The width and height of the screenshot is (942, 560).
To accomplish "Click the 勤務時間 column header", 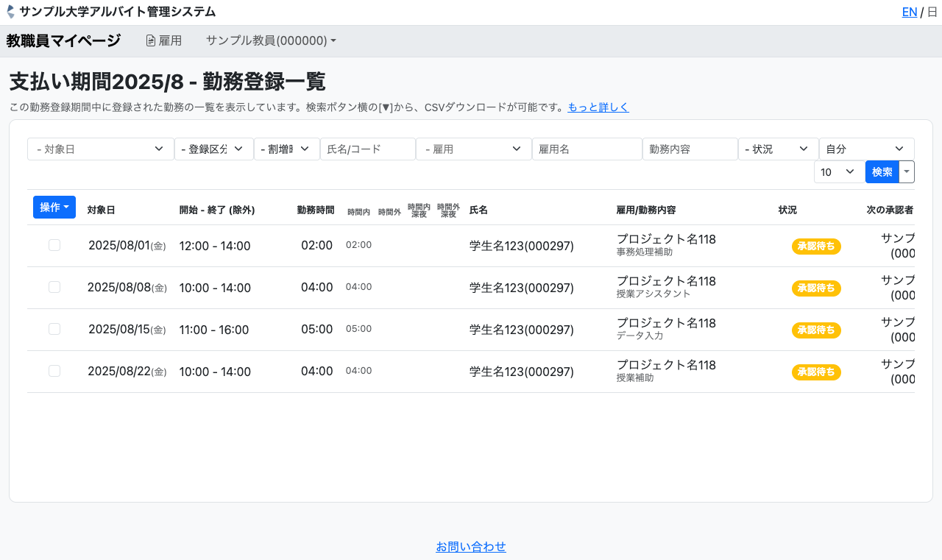I will tap(316, 210).
